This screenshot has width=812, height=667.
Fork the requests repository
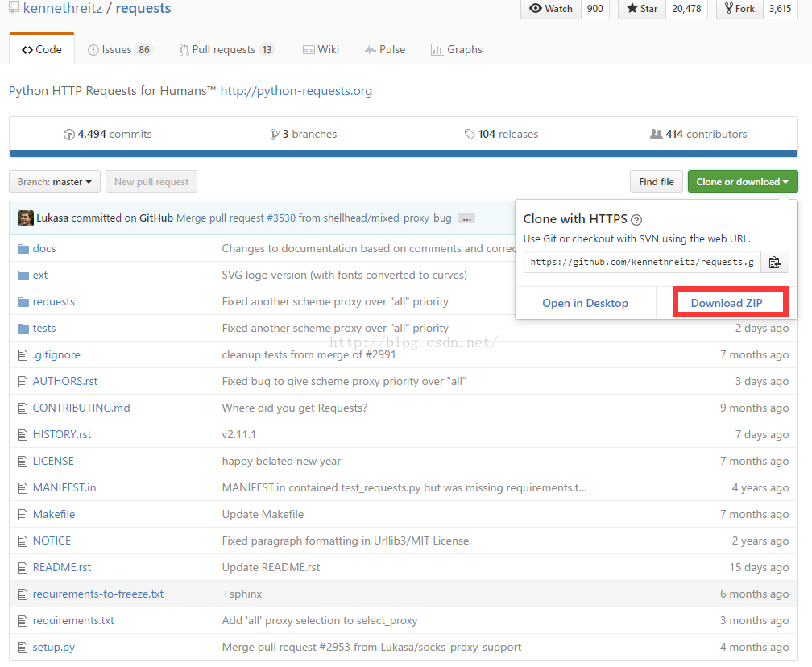pos(739,9)
